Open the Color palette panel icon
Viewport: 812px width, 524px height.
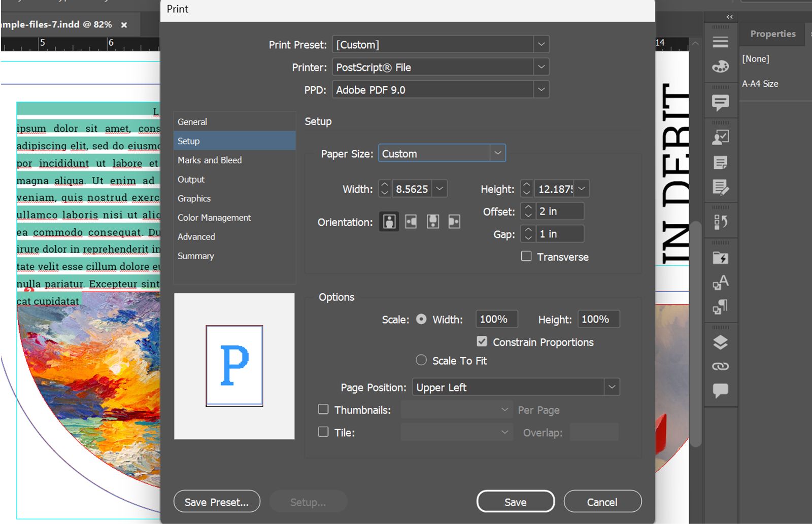point(720,66)
